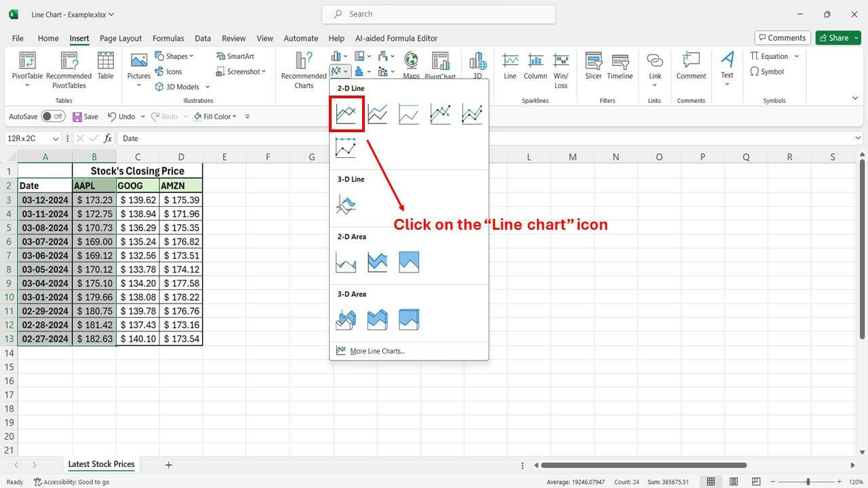The height and width of the screenshot is (488, 868).
Task: Collapse the ribbon with the chevron
Action: point(856,98)
